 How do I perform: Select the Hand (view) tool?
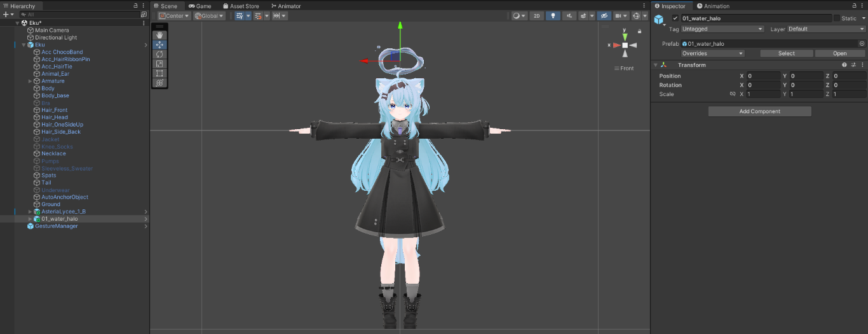click(x=159, y=35)
